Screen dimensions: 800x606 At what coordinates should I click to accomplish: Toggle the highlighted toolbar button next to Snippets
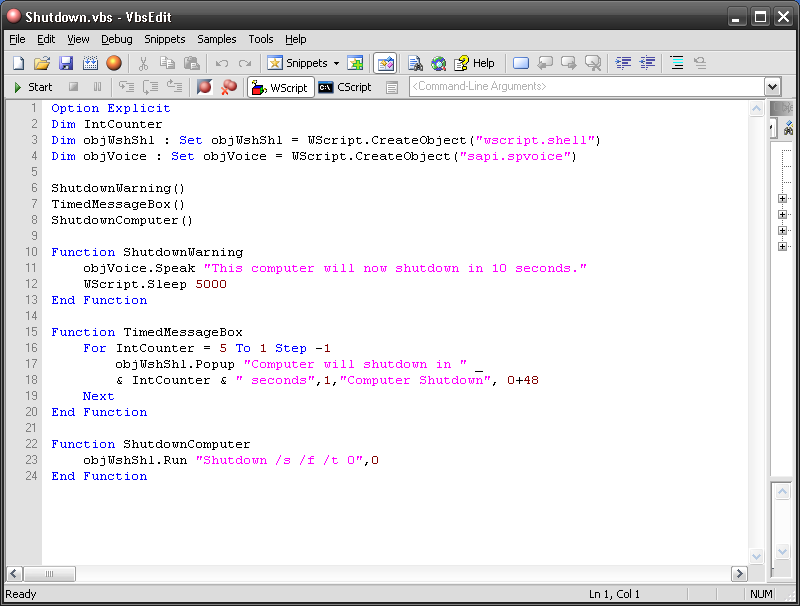(x=385, y=63)
